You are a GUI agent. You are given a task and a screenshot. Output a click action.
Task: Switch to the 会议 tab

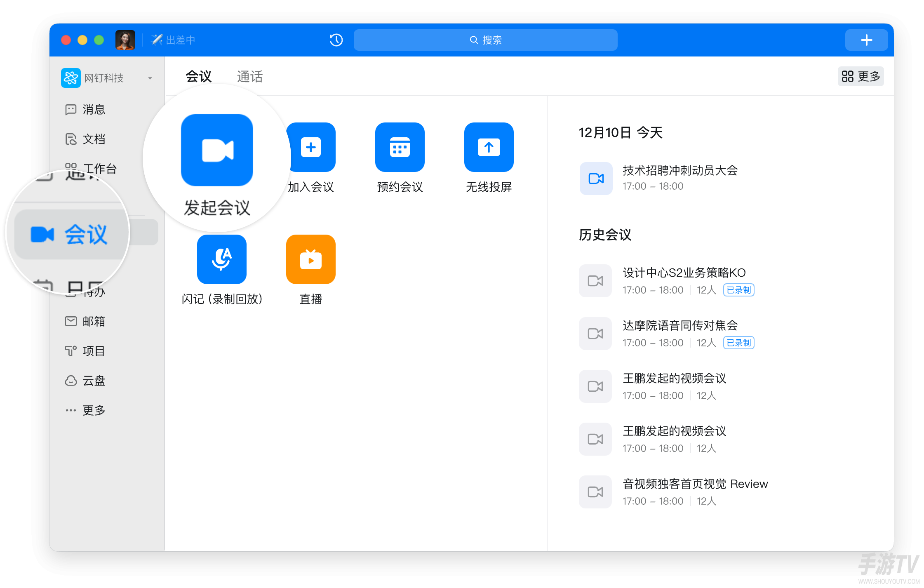pos(198,76)
